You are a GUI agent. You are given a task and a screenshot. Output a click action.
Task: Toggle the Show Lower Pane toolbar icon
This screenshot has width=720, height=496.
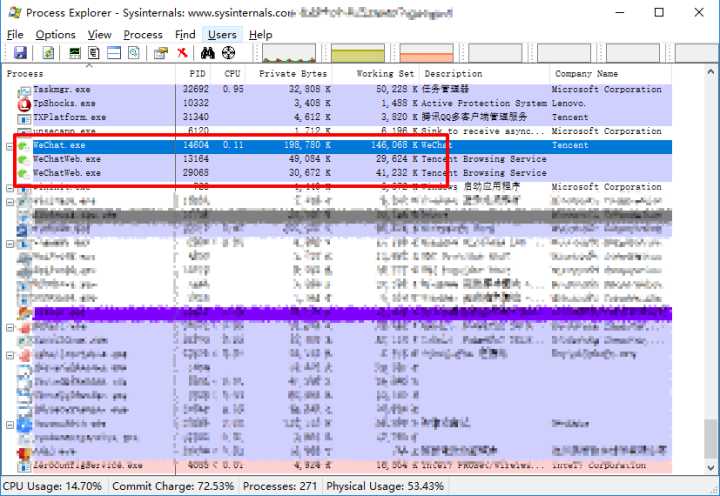[x=114, y=53]
